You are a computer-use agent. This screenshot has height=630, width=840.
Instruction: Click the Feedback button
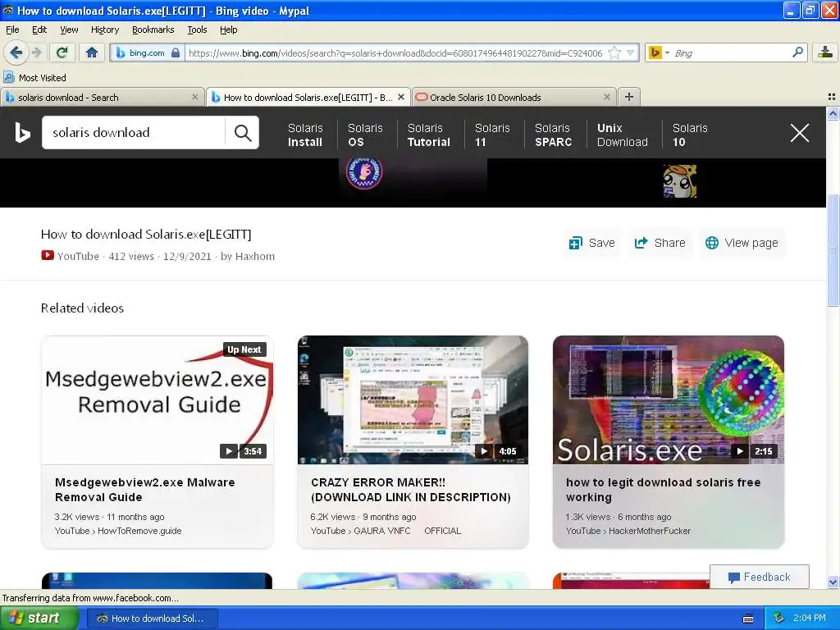(759, 577)
